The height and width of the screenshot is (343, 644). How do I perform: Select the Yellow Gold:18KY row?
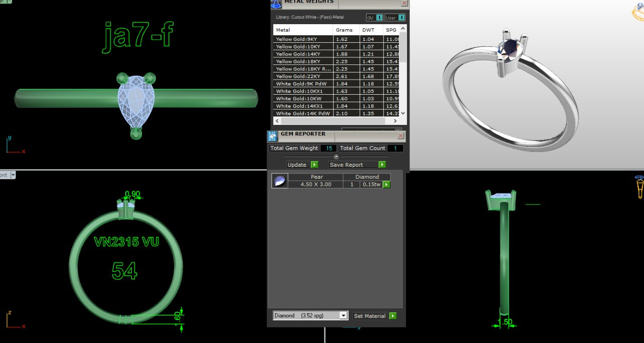[x=336, y=61]
